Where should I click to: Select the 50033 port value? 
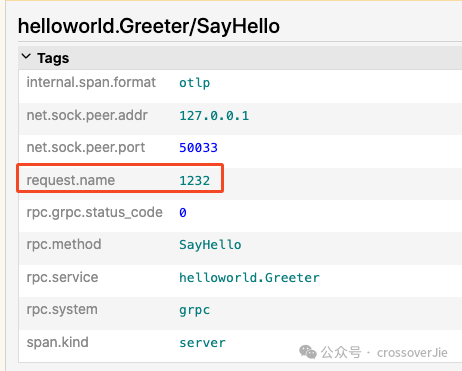coord(199,148)
